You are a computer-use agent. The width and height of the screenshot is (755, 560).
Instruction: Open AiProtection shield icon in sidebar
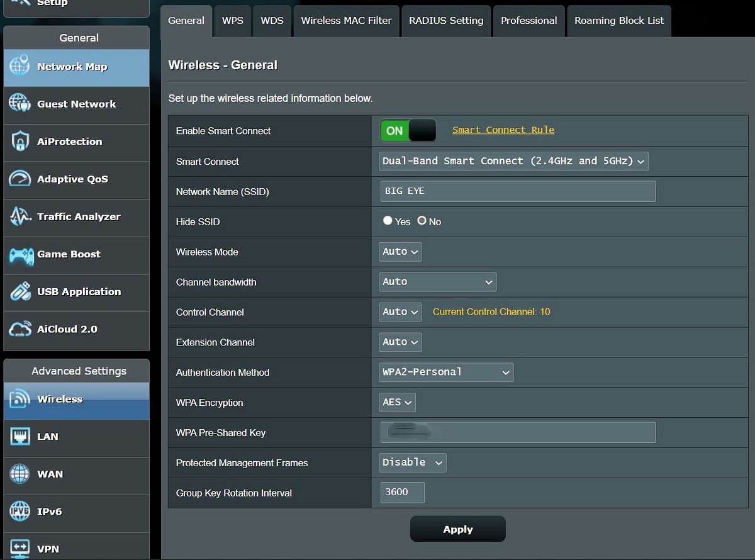tap(20, 142)
